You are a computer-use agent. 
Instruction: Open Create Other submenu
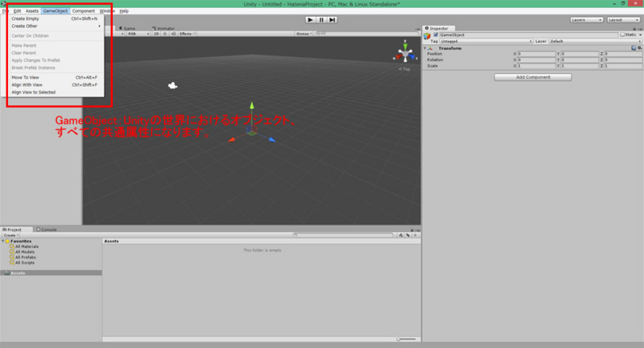click(x=54, y=26)
